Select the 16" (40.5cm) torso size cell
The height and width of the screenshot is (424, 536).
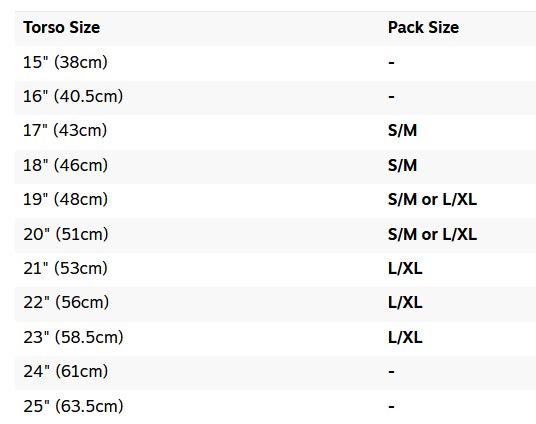click(x=73, y=96)
